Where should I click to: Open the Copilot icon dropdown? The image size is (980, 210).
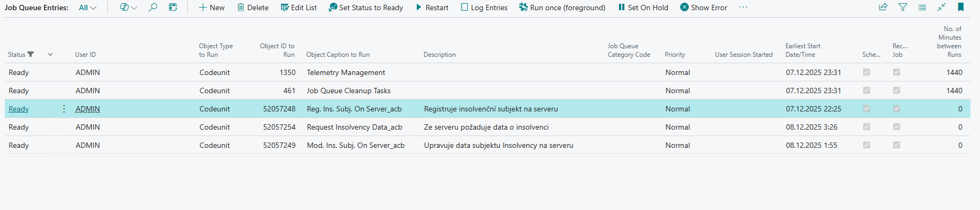tap(128, 7)
